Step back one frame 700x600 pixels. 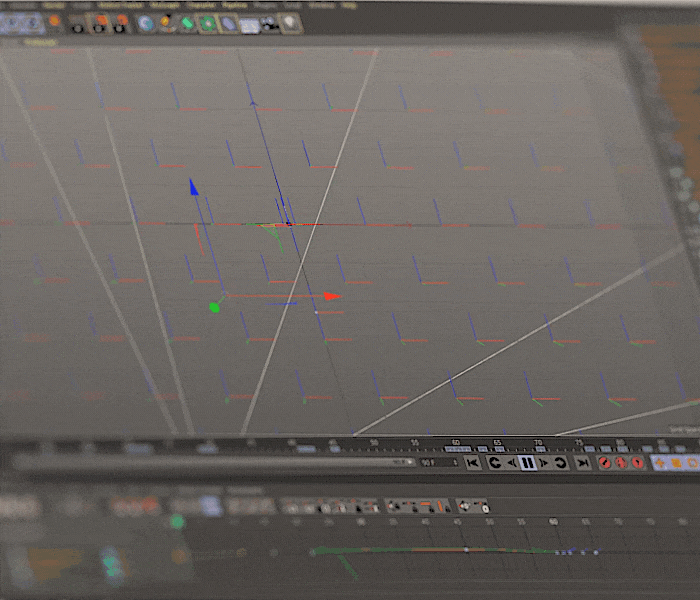(512, 463)
